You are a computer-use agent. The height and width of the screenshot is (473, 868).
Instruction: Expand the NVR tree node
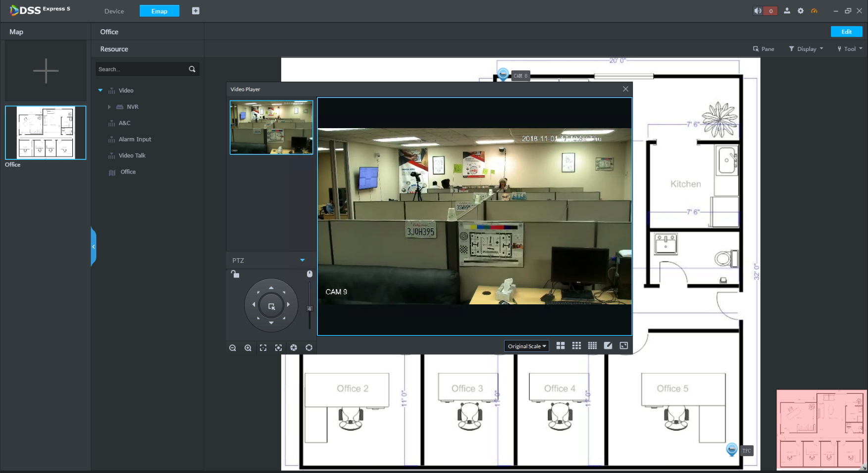(x=109, y=107)
